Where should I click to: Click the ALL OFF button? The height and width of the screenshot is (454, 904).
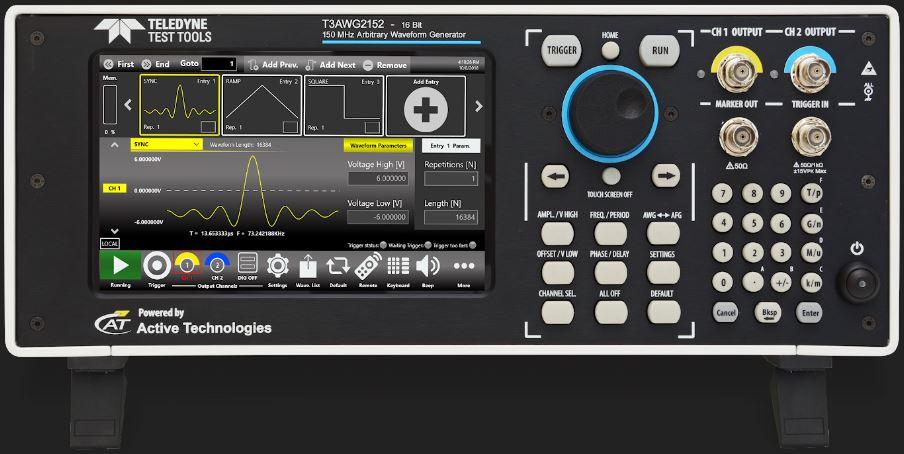pyautogui.click(x=610, y=312)
